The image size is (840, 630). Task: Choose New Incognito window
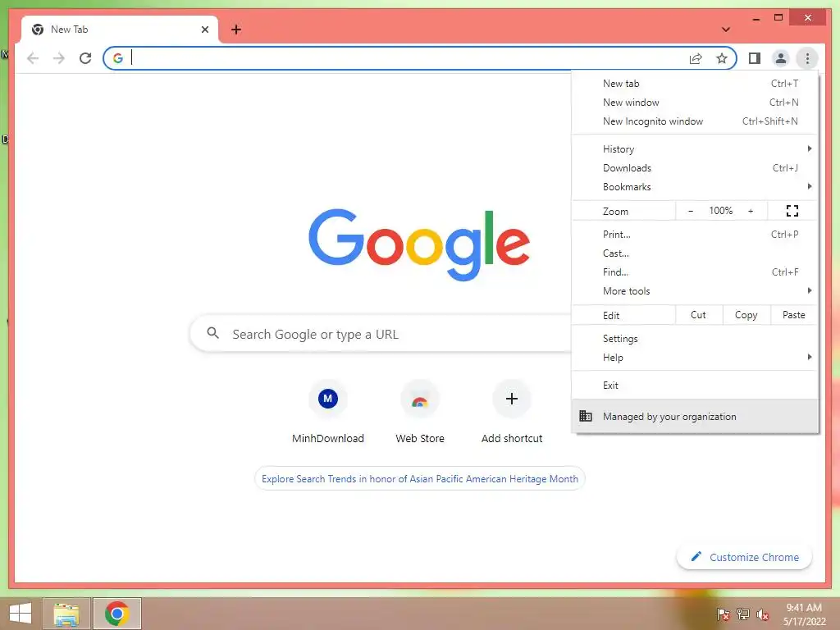tap(695, 121)
